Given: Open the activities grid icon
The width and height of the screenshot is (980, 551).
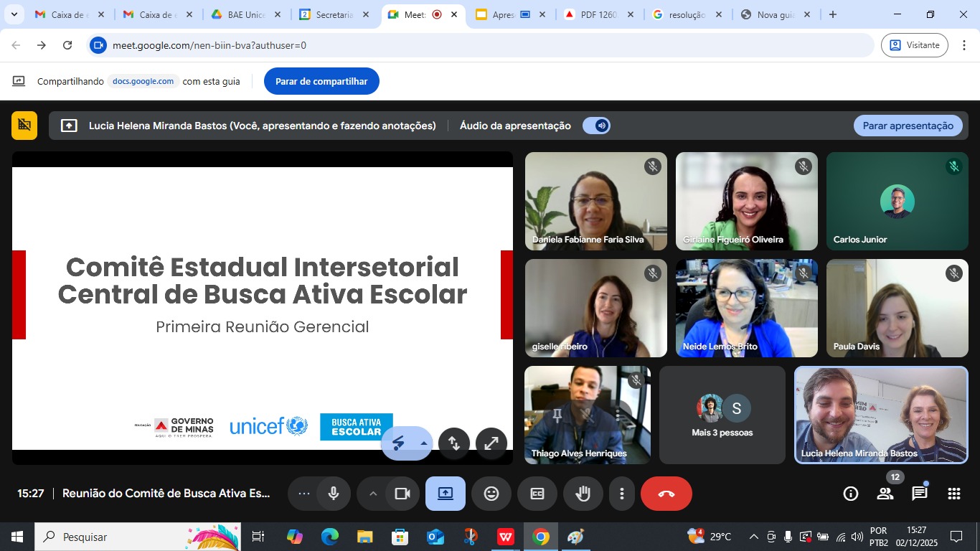Looking at the screenshot, I should pos(953,494).
